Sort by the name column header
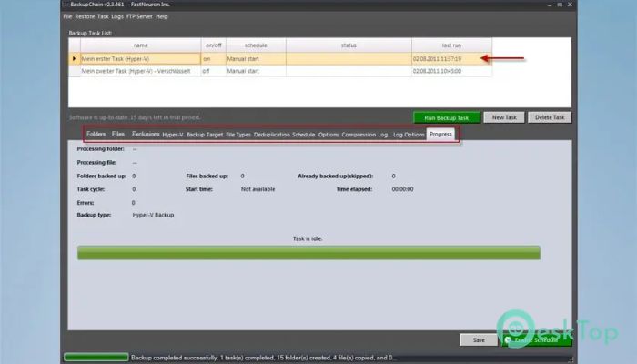The height and width of the screenshot is (364, 637). click(140, 45)
